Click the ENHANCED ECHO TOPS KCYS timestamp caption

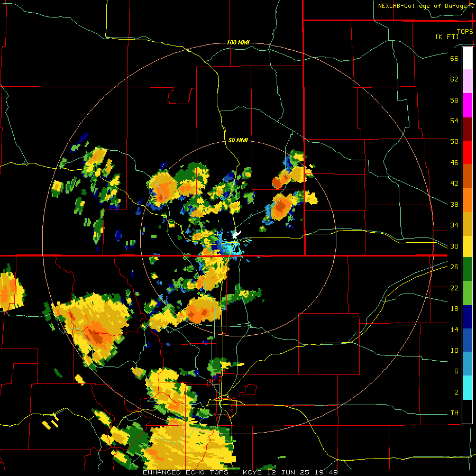240,472
